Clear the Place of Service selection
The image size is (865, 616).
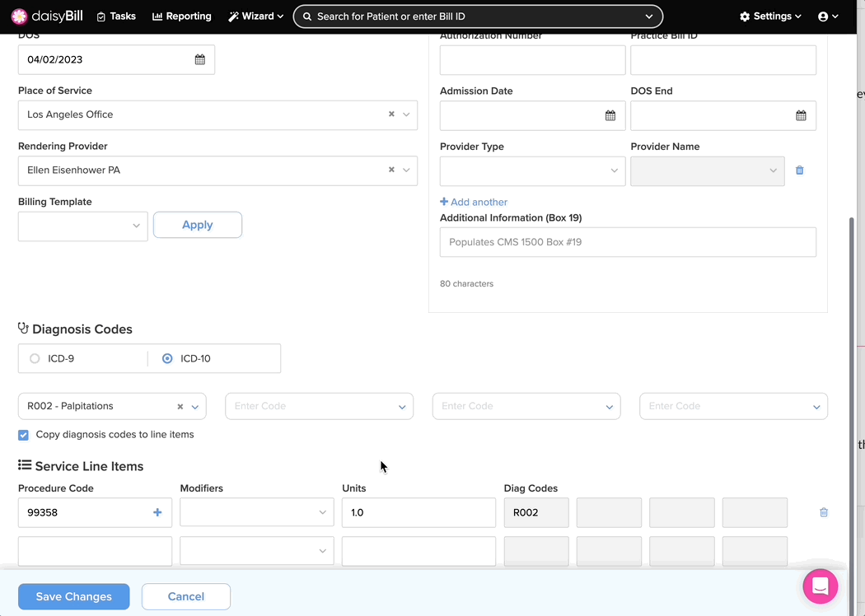point(391,114)
